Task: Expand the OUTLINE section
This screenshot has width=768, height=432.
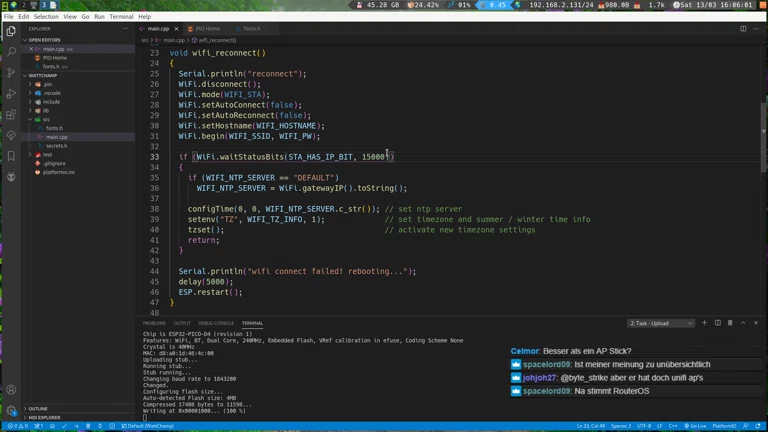Action: click(38, 408)
